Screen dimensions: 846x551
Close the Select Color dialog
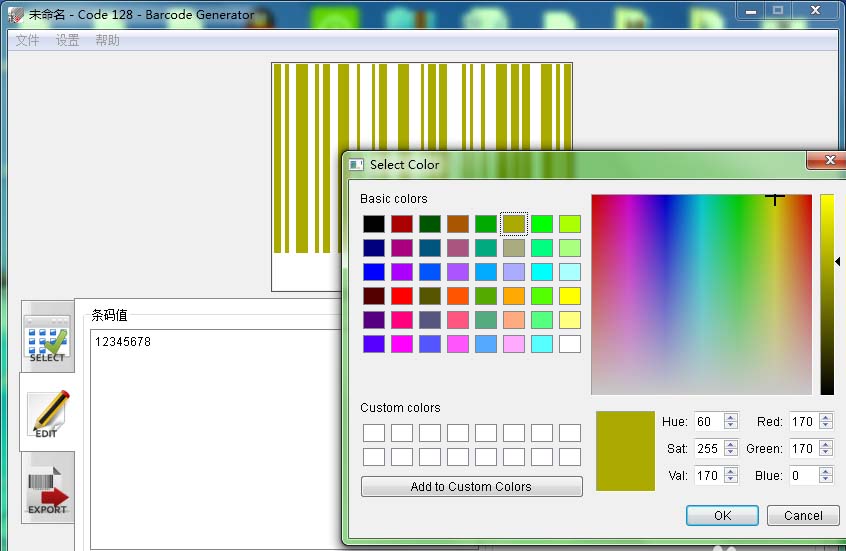point(830,160)
